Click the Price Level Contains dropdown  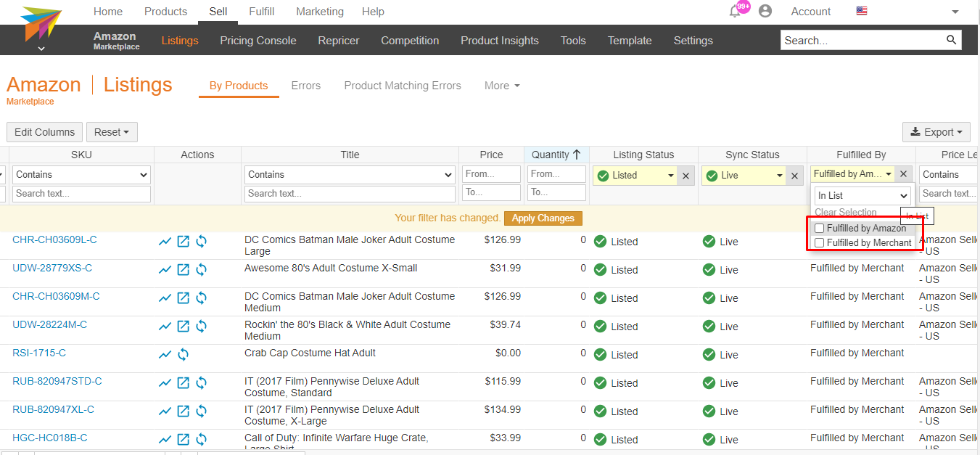click(950, 175)
